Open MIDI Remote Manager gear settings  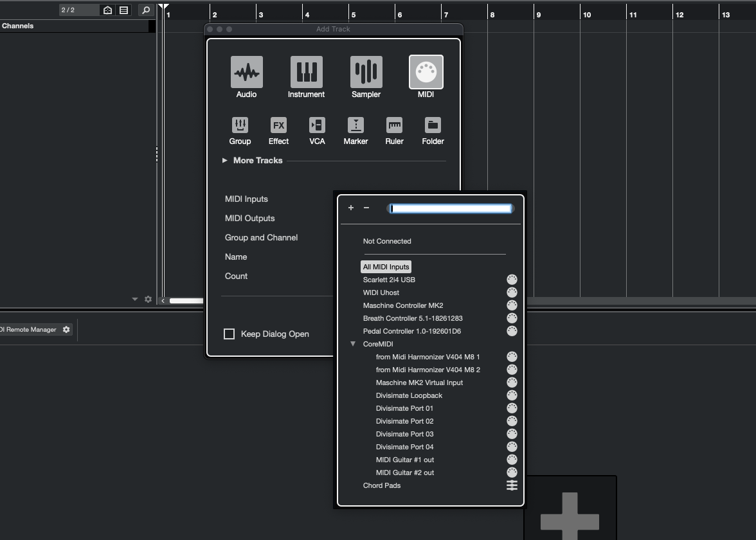(x=67, y=330)
